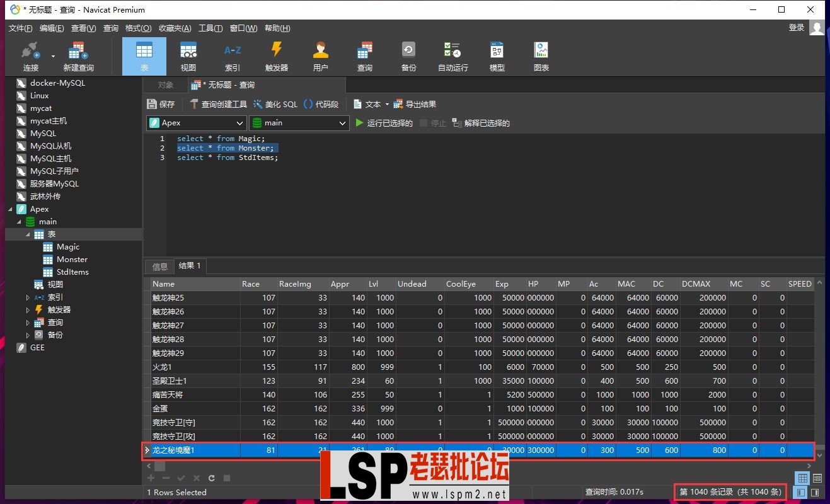Click the horizontal scrollbar thumb under results

pyautogui.click(x=159, y=466)
